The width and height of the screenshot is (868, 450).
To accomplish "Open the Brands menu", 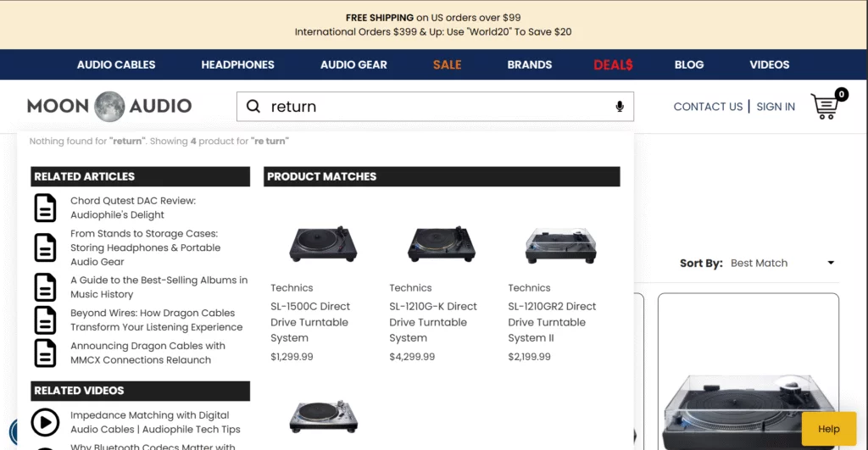I will pos(530,64).
